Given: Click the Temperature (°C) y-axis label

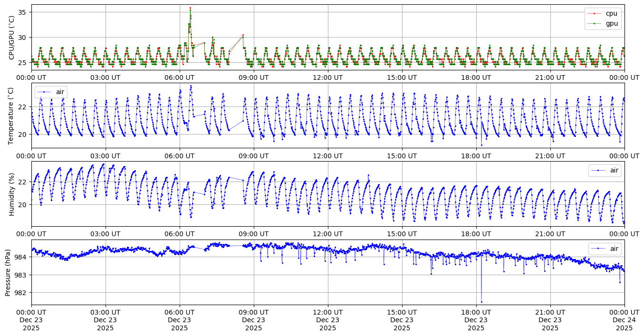Looking at the screenshot, I should (x=12, y=116).
